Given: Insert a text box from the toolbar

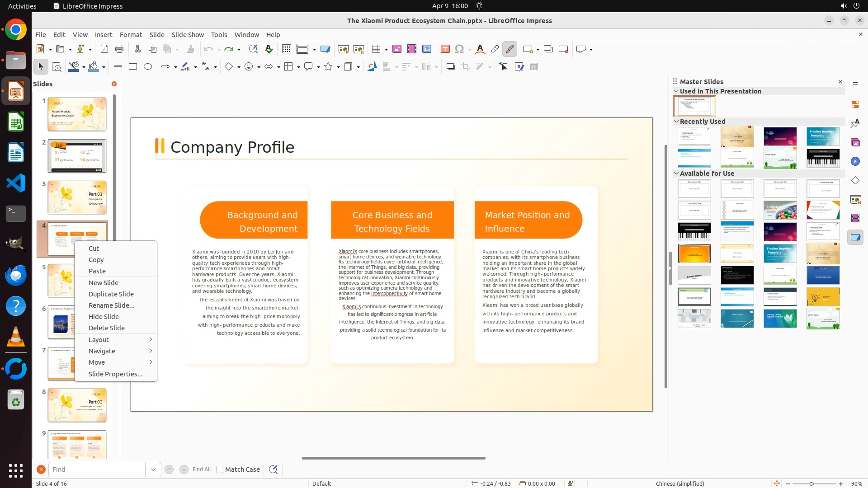Looking at the screenshot, I should [x=445, y=49].
